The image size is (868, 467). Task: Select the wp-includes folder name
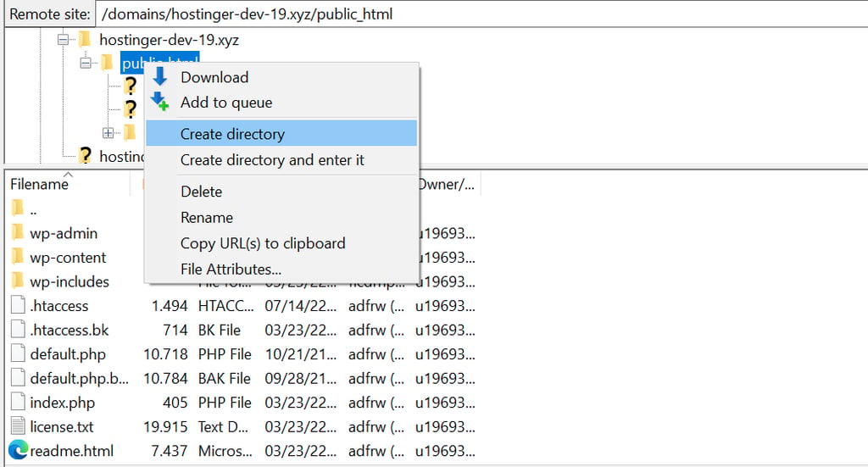tap(70, 281)
